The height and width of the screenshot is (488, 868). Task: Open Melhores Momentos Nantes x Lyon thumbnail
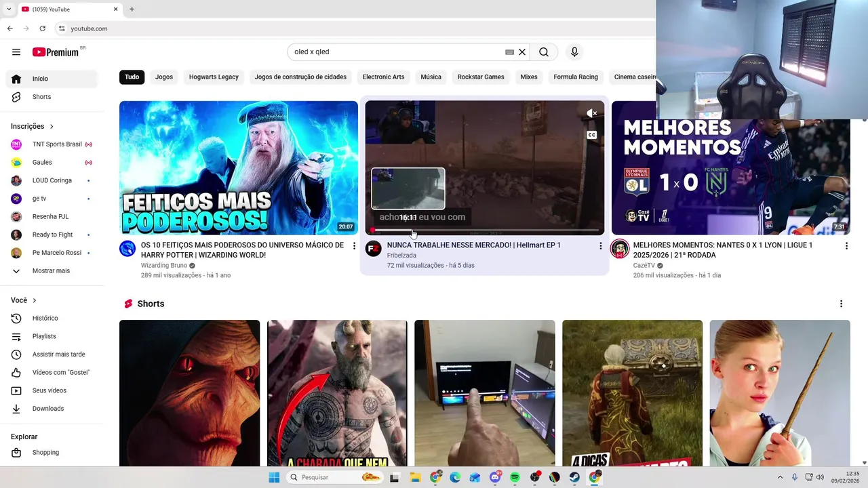coord(730,178)
